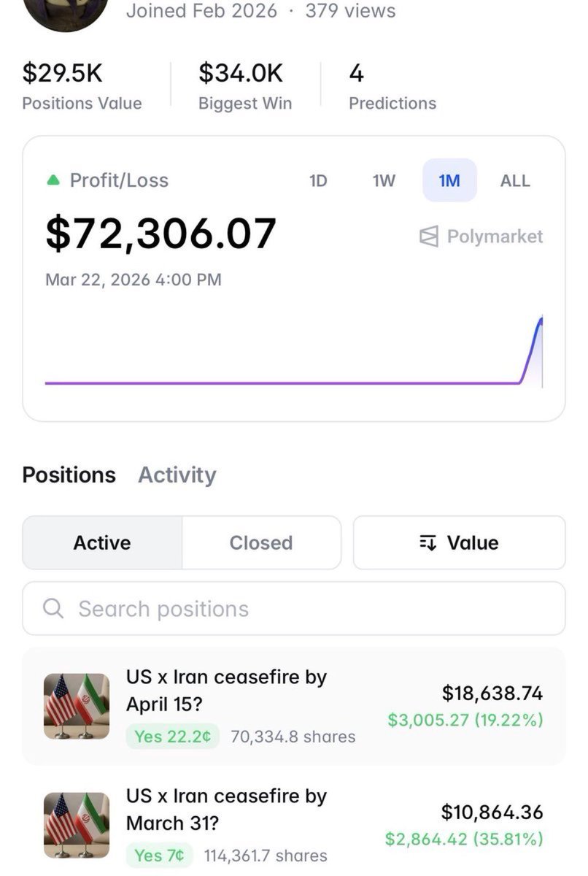This screenshot has width=588, height=876.
Task: Click the Search positions input field
Action: pos(306,609)
